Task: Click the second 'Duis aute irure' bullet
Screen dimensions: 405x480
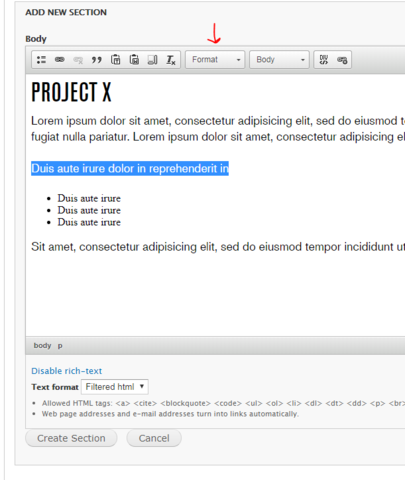Action: pyautogui.click(x=89, y=210)
